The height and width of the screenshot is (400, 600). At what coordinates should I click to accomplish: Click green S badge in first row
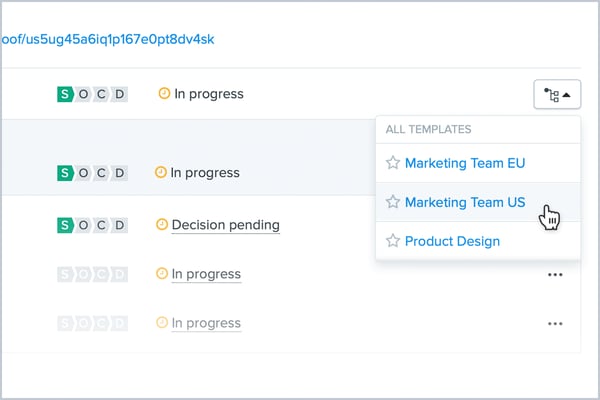pyautogui.click(x=66, y=94)
